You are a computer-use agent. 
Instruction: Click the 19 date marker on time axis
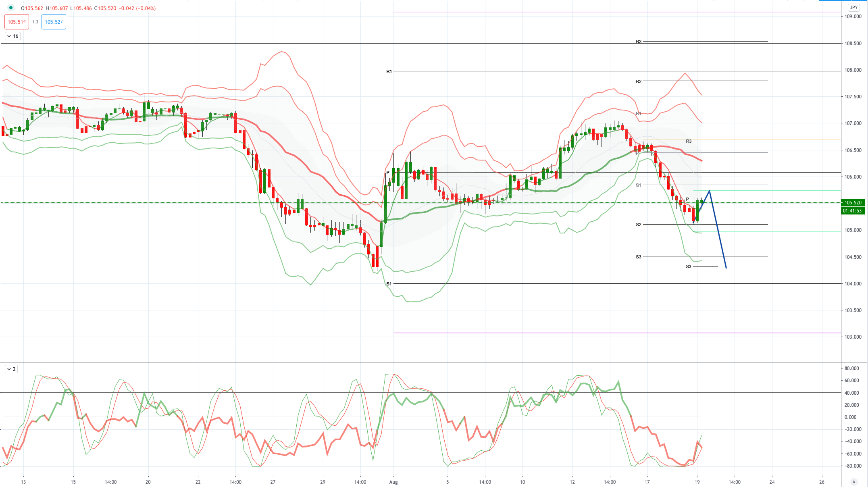pyautogui.click(x=697, y=482)
